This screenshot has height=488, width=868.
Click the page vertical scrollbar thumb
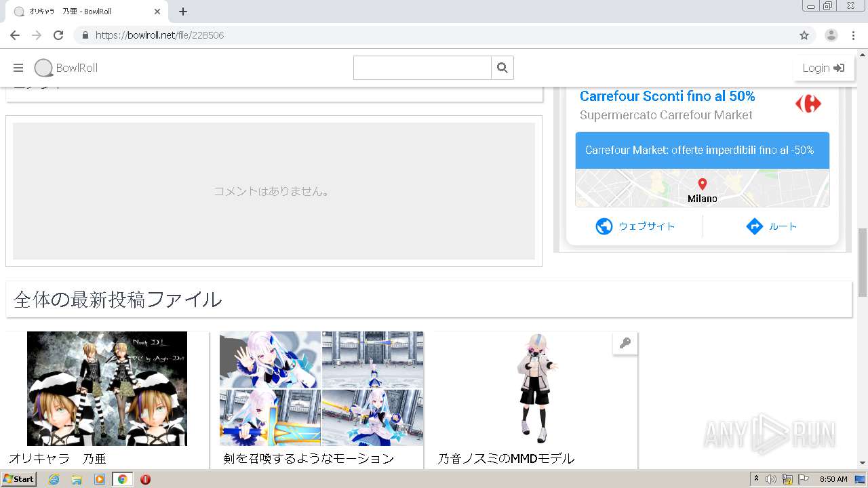[x=862, y=263]
